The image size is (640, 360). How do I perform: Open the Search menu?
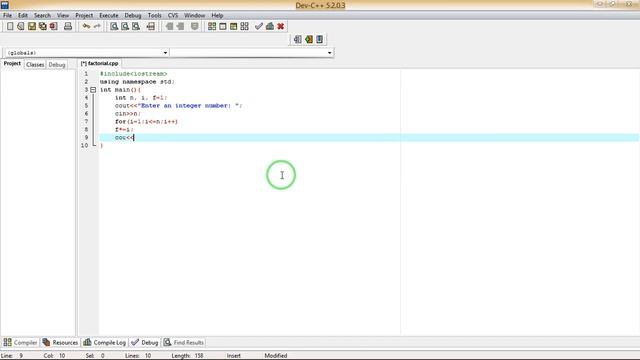(42, 16)
